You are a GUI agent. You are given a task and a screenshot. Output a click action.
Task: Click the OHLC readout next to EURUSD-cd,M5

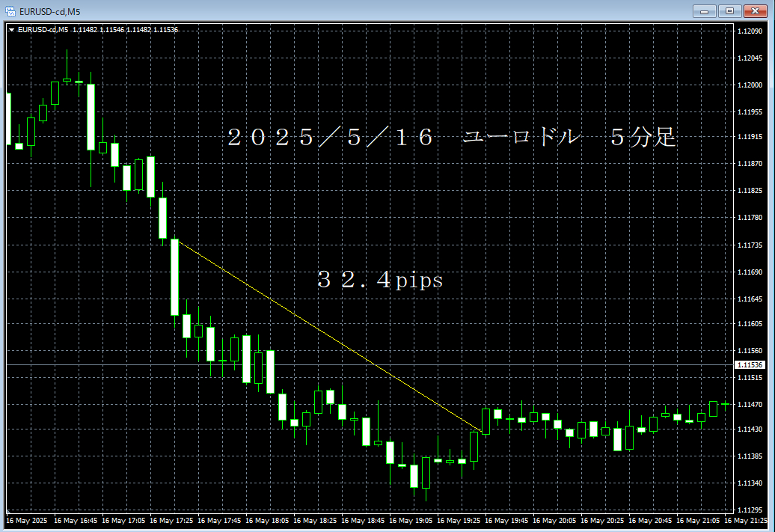pos(125,30)
